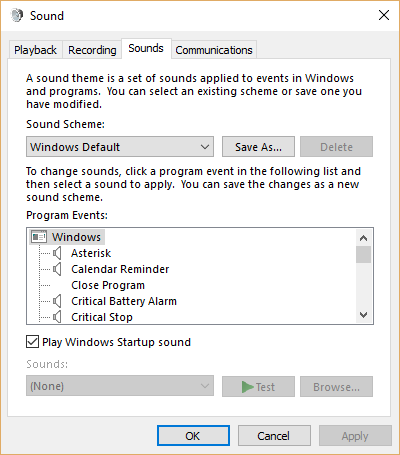Open the Sound Scheme dropdown
Image resolution: width=400 pixels, height=455 pixels.
120,147
